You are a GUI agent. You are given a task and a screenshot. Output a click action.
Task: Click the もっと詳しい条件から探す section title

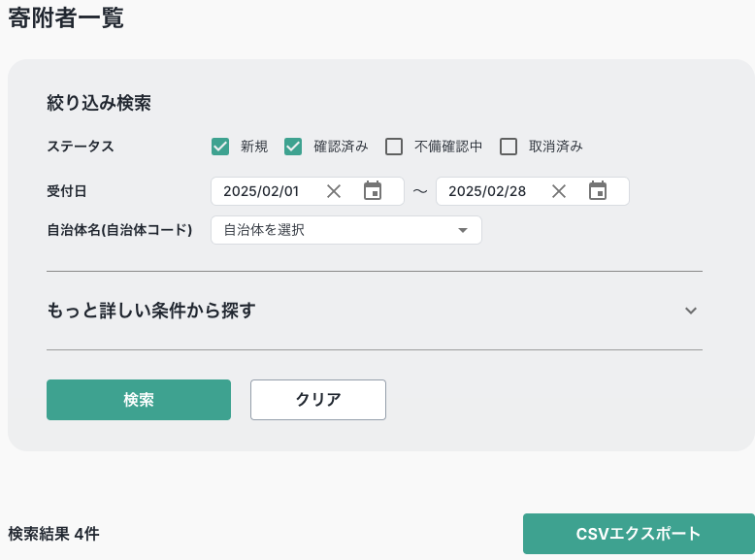click(x=151, y=311)
